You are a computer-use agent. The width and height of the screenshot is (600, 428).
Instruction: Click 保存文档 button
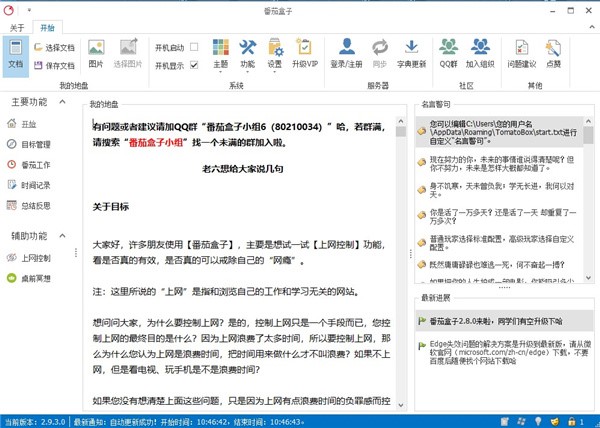pos(53,65)
